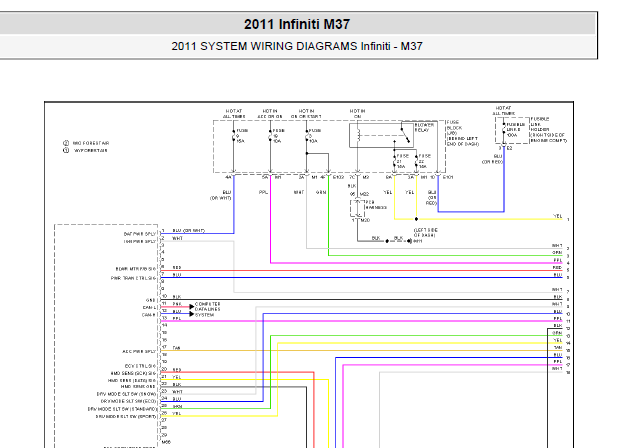Image resolution: width=621 pixels, height=448 pixels.
Task: Click the blower relay switch symbol
Action: click(x=405, y=135)
